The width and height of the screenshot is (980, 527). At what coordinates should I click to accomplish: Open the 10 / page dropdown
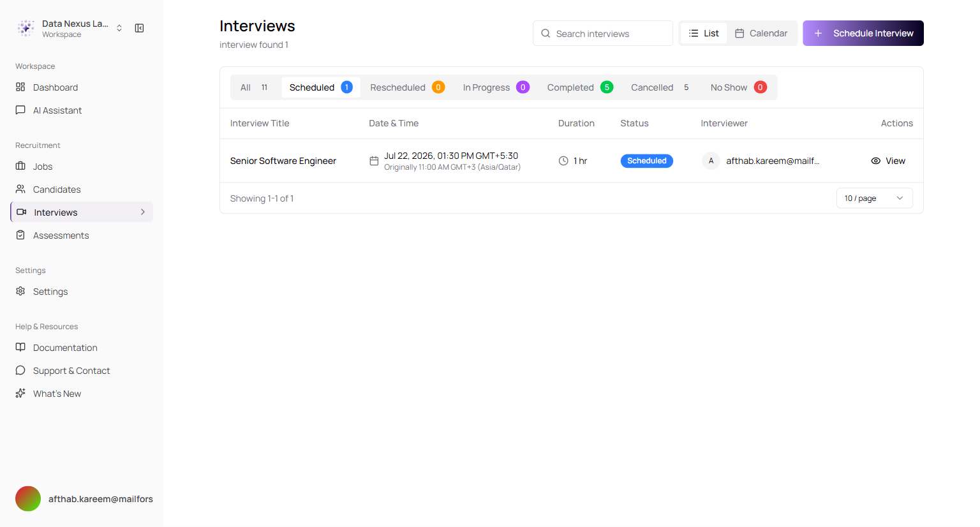[874, 198]
